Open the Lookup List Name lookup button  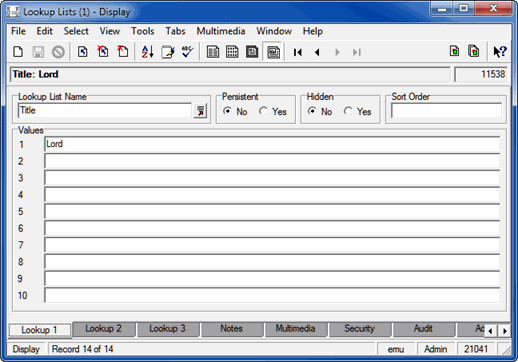click(x=200, y=111)
